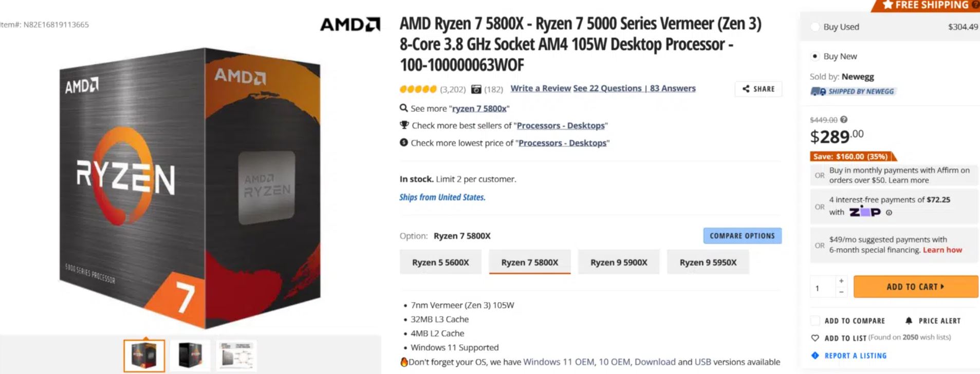This screenshot has height=374, width=980.
Task: Select the second product image thumbnail
Action: point(190,355)
